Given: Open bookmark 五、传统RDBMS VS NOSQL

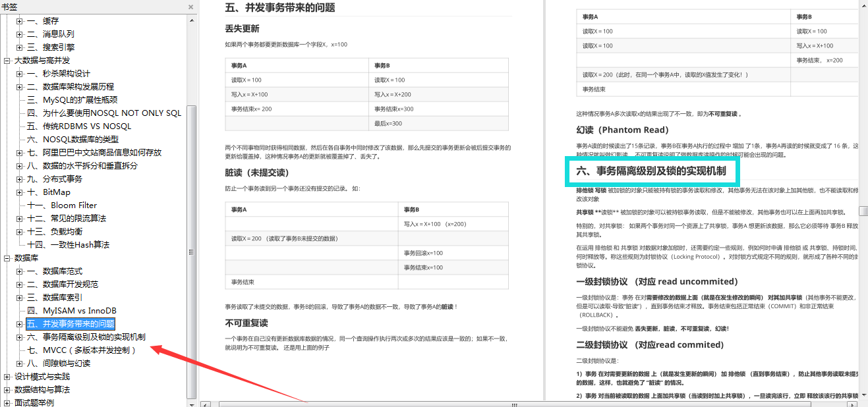Looking at the screenshot, I should [x=79, y=126].
